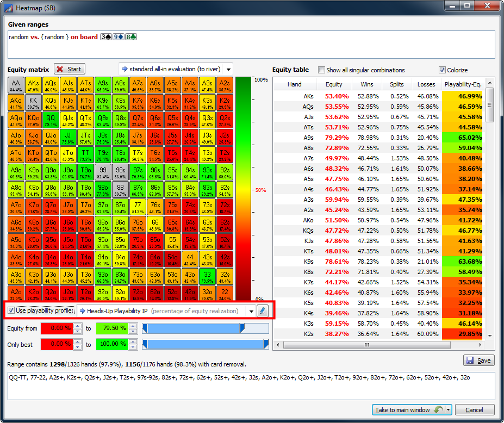This screenshot has width=504, height=423.
Task: Toggle the Colorize checkbox
Action: click(x=442, y=70)
